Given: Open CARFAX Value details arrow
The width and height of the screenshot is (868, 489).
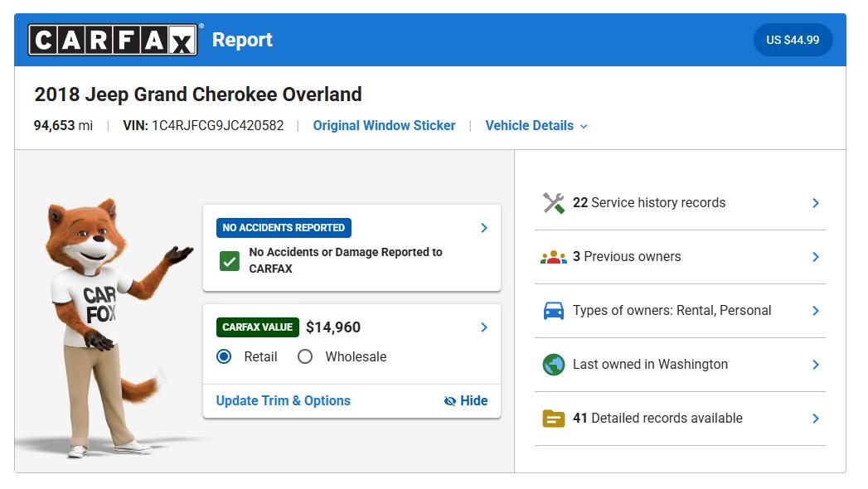Looking at the screenshot, I should 484,327.
